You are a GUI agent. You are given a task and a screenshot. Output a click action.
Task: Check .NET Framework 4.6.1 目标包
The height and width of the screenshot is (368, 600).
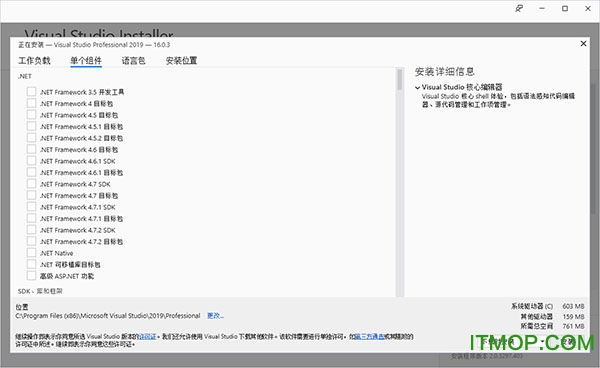click(x=31, y=172)
